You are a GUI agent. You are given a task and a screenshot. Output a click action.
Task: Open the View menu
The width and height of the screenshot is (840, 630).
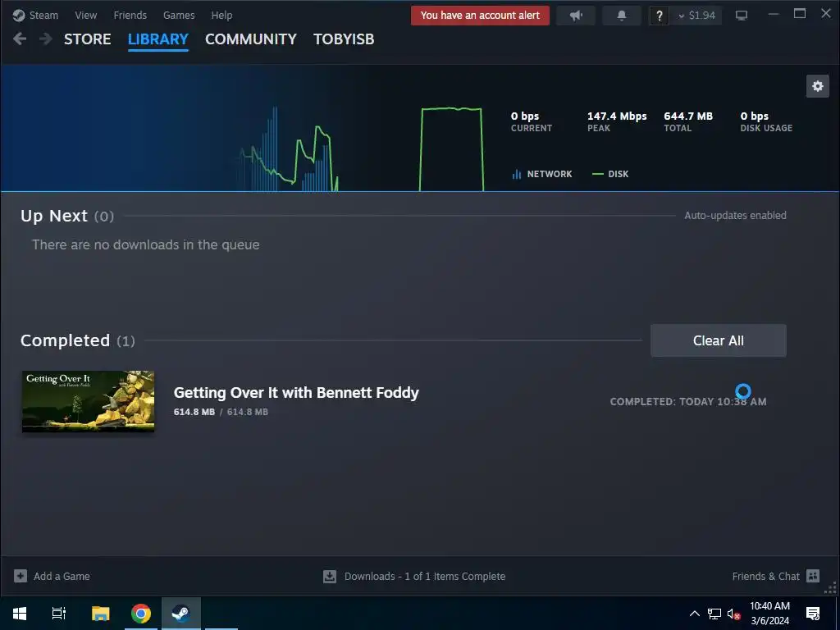click(x=85, y=15)
